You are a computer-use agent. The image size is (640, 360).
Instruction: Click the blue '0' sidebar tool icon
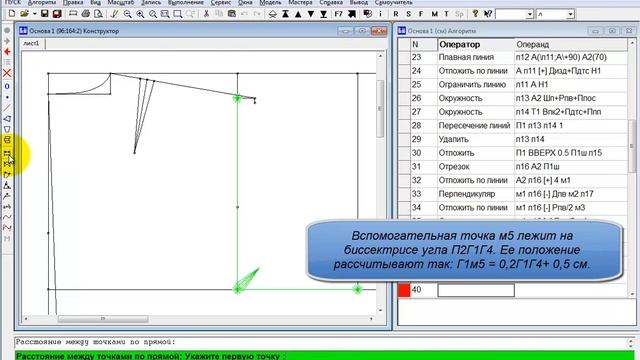click(x=7, y=87)
